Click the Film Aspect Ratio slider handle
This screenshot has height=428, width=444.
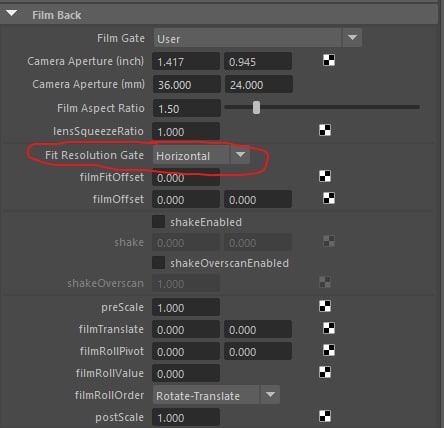click(x=256, y=108)
